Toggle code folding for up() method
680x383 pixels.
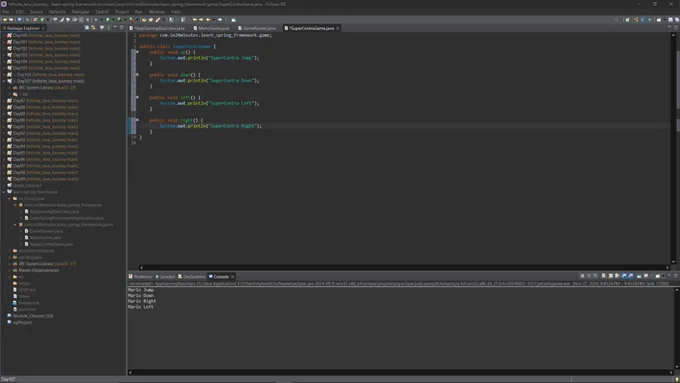coord(137,52)
